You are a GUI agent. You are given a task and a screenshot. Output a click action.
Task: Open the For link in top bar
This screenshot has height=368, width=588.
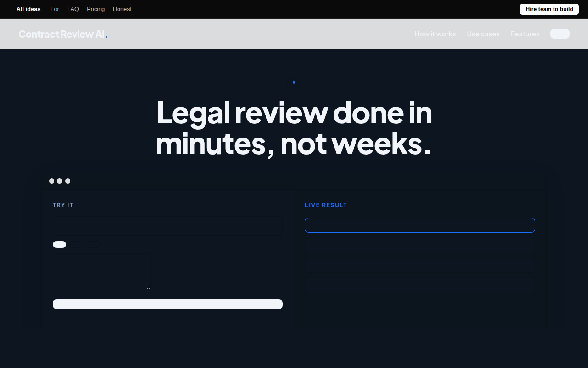tap(55, 9)
